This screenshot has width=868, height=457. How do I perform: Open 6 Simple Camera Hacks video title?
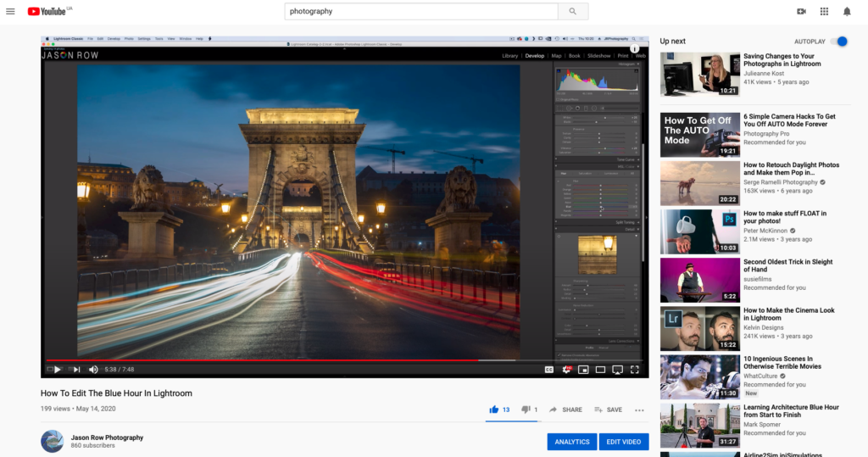(x=789, y=120)
